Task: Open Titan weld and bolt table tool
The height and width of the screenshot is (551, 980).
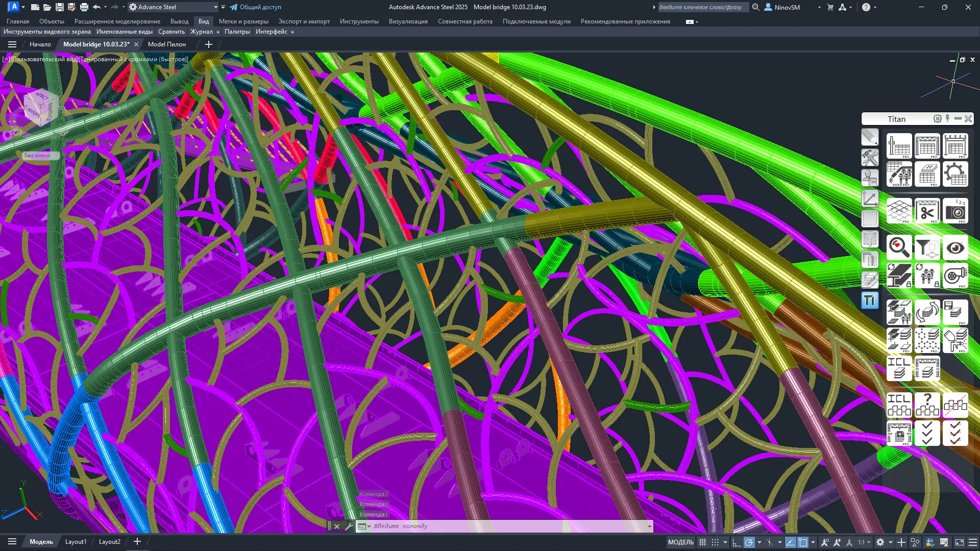Action: [899, 174]
